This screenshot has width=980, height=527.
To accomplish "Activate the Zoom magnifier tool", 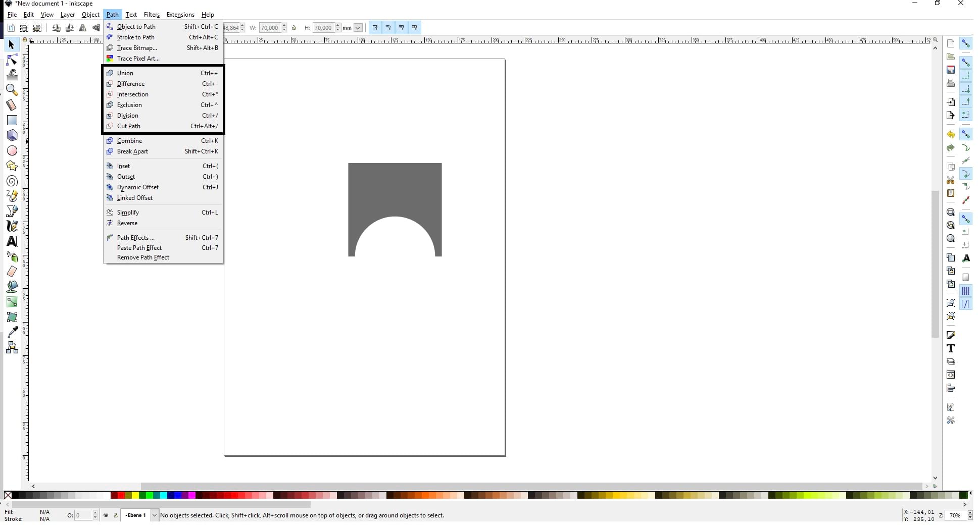I will click(x=12, y=90).
